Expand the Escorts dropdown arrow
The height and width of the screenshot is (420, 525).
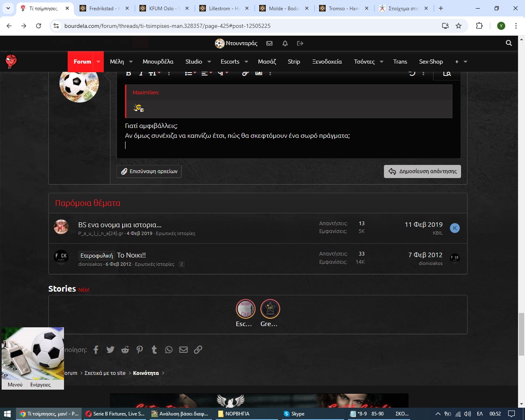247,62
